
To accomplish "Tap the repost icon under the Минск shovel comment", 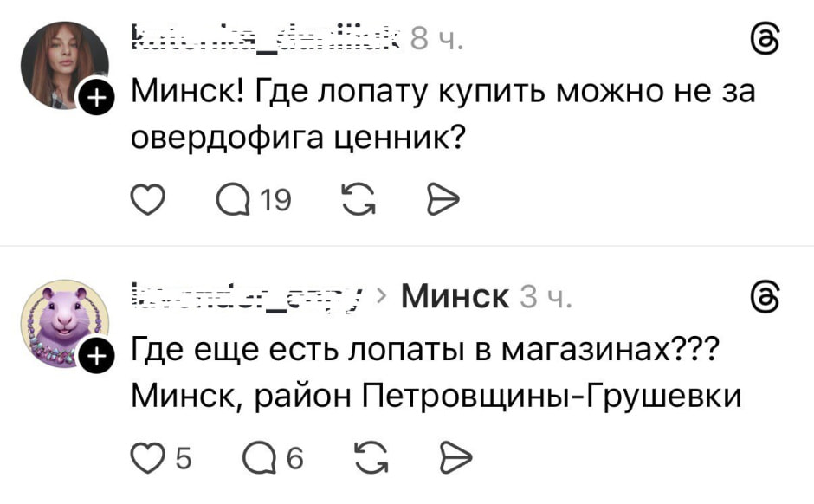I will point(357,198).
